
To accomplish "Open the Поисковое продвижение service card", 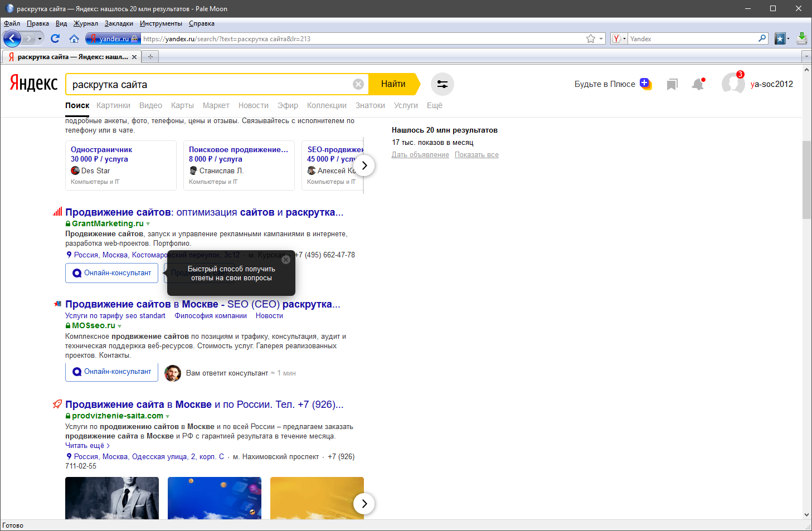I will point(239,165).
